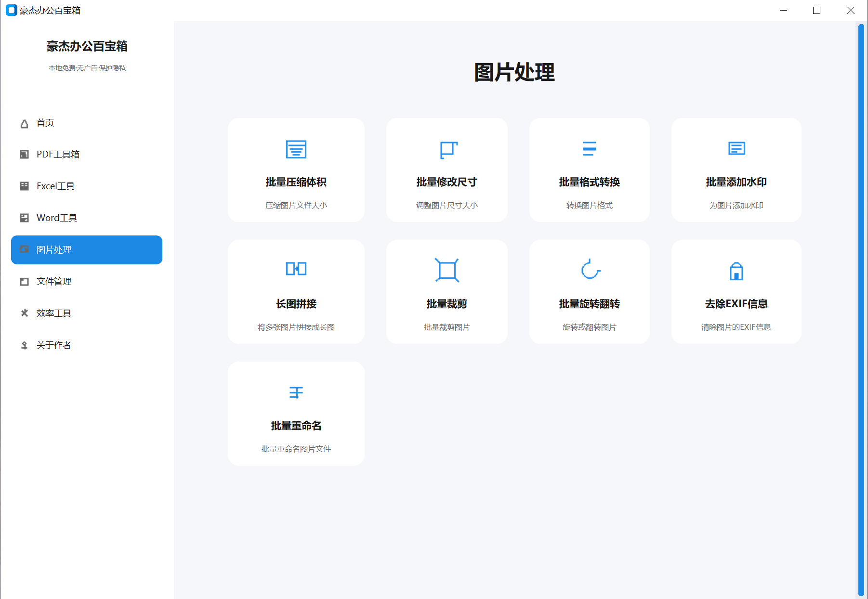Image resolution: width=868 pixels, height=599 pixels.
Task: Open the 批量修改尺寸 card title
Action: (x=447, y=182)
